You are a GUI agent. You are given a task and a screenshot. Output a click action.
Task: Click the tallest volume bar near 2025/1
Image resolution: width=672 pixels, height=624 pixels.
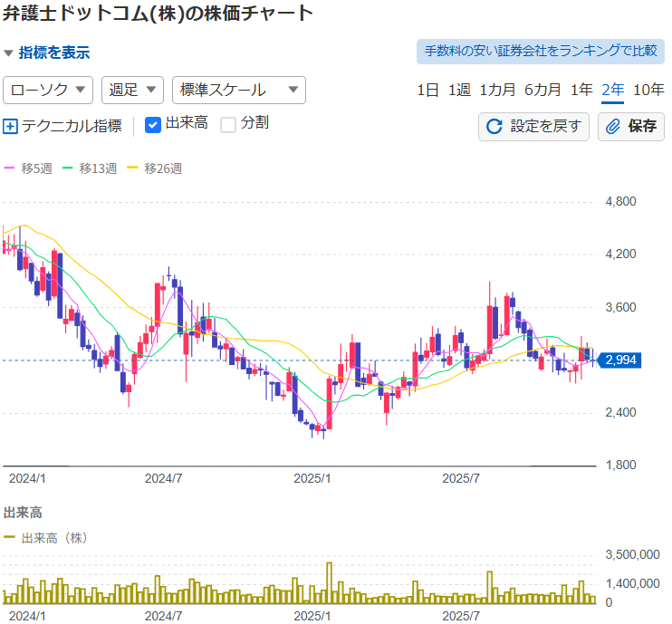pyautogui.click(x=330, y=582)
